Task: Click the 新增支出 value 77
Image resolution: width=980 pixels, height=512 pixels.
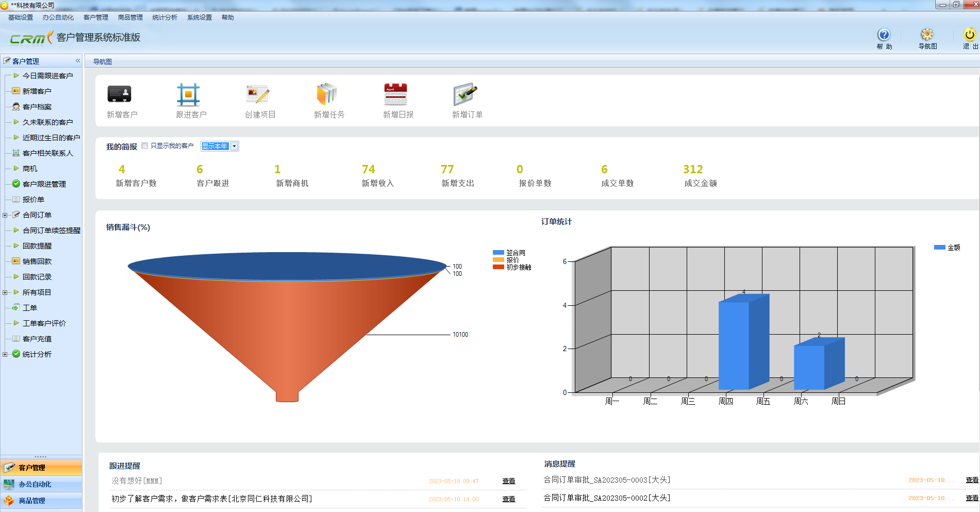Action: coord(447,169)
